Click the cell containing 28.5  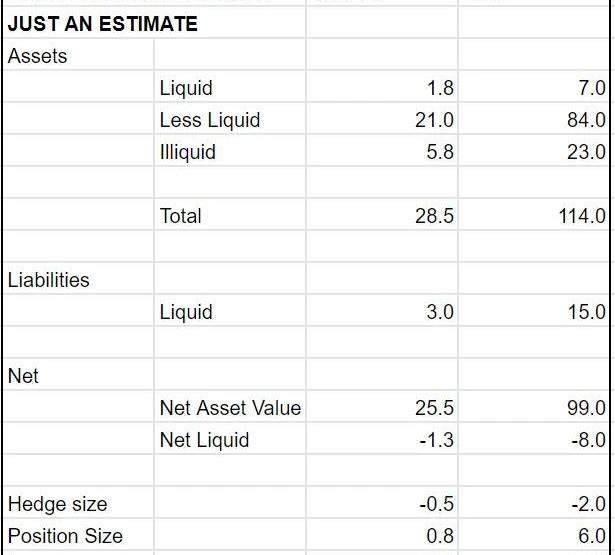click(x=434, y=216)
